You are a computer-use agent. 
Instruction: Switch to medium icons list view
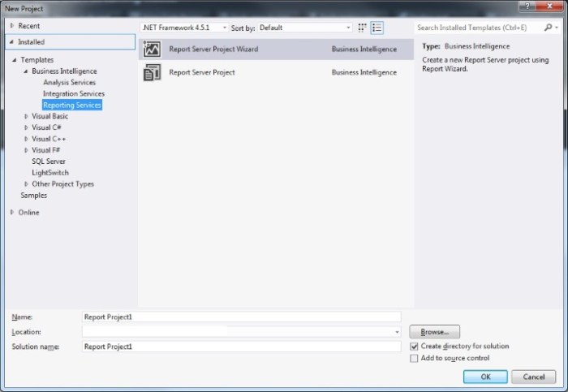(x=377, y=28)
